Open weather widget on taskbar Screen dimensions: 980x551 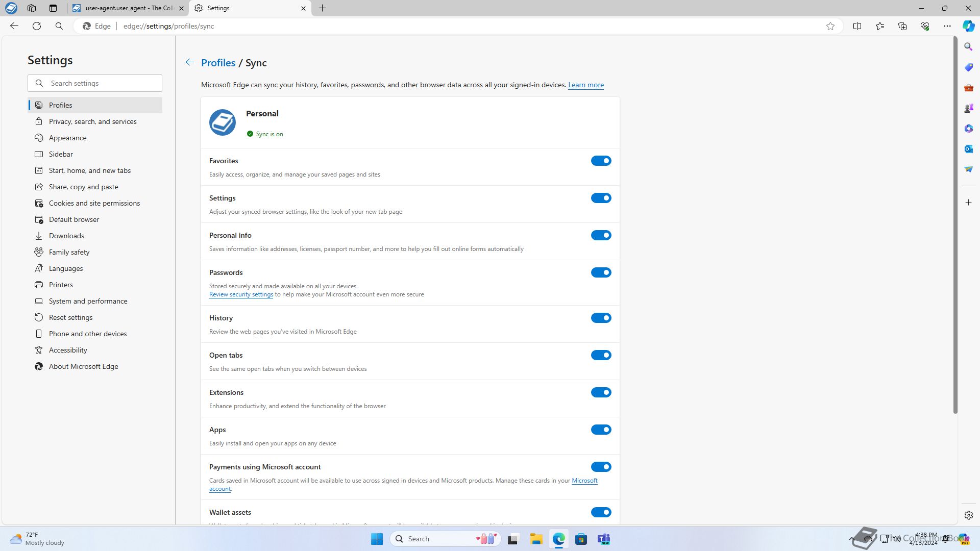38,539
